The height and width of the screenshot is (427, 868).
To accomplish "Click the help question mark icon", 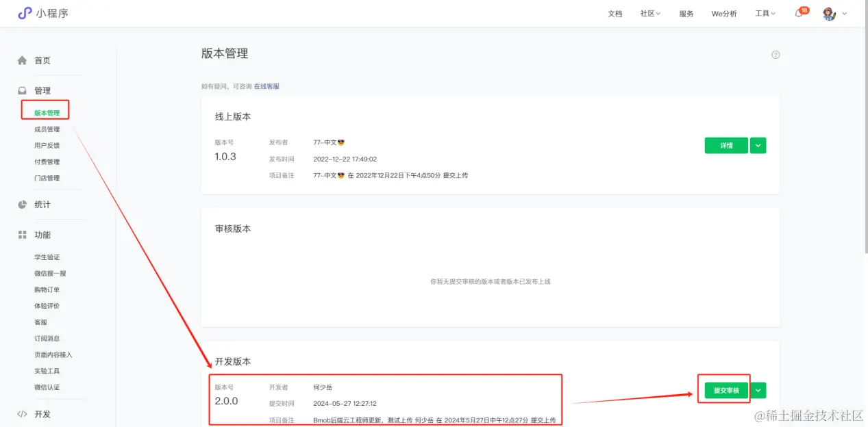I will tap(776, 55).
